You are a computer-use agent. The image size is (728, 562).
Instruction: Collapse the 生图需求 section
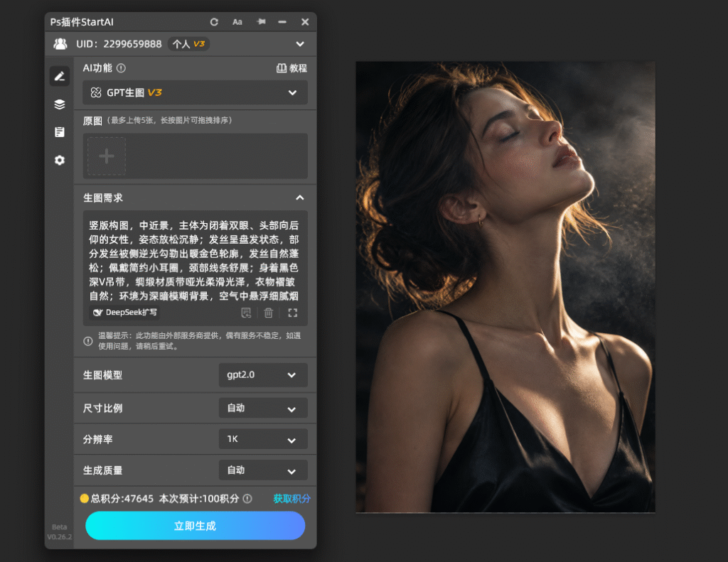(x=300, y=198)
